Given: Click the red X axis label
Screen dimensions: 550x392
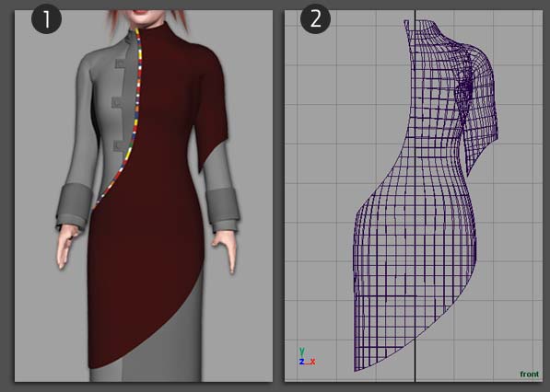Looking at the screenshot, I should click(312, 362).
